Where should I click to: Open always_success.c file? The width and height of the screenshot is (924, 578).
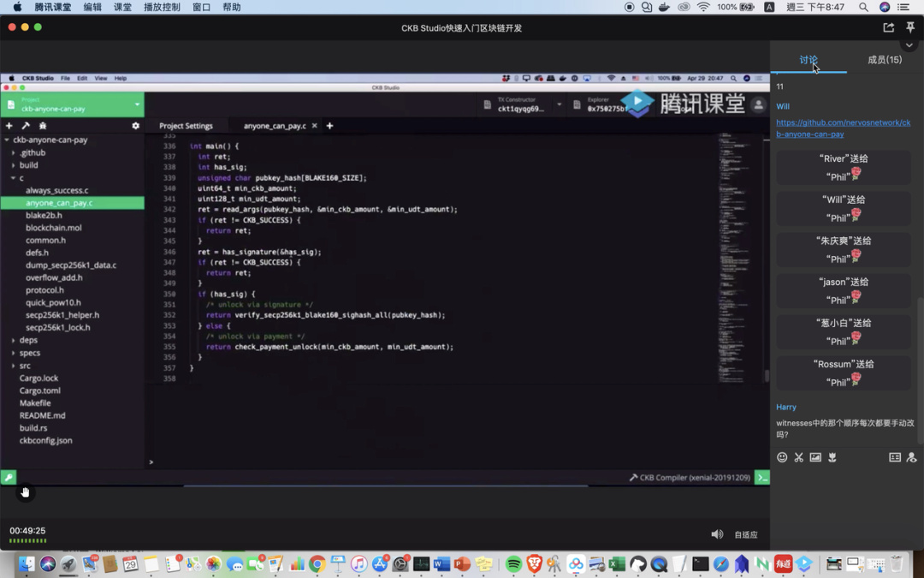click(x=56, y=190)
